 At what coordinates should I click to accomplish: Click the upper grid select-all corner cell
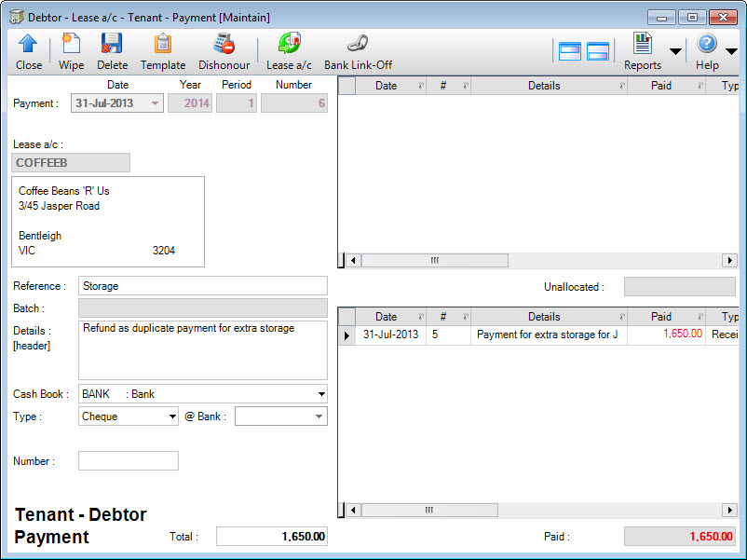tap(346, 86)
